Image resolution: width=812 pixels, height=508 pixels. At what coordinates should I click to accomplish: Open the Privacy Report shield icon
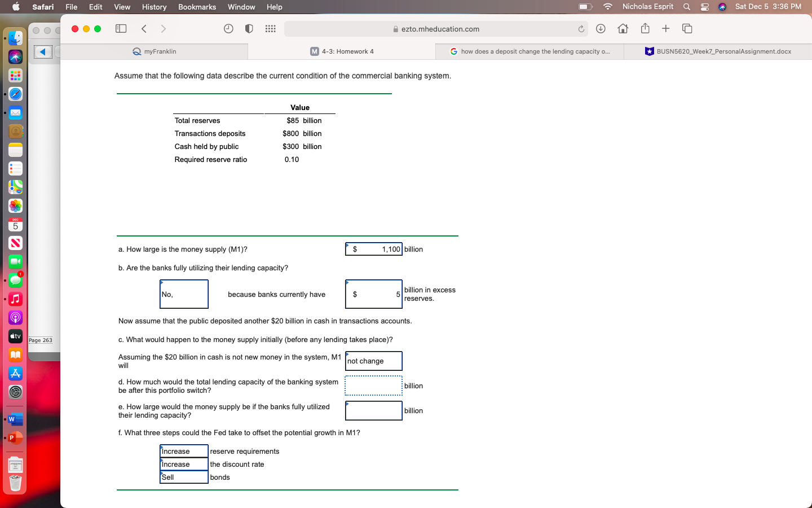point(249,28)
